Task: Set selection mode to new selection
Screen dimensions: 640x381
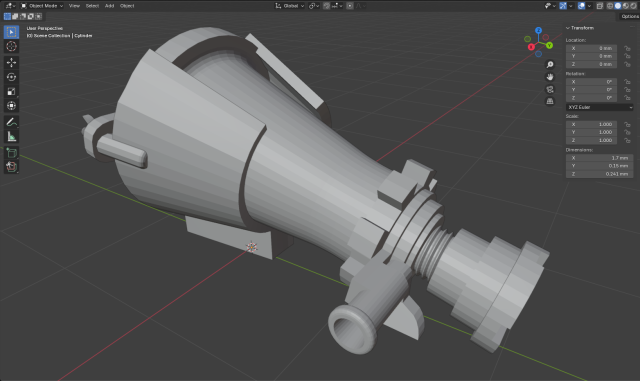Action: 7,16
